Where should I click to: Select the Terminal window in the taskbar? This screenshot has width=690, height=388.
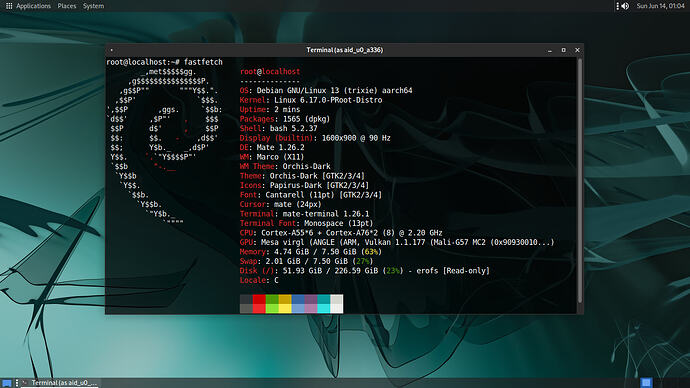60,383
